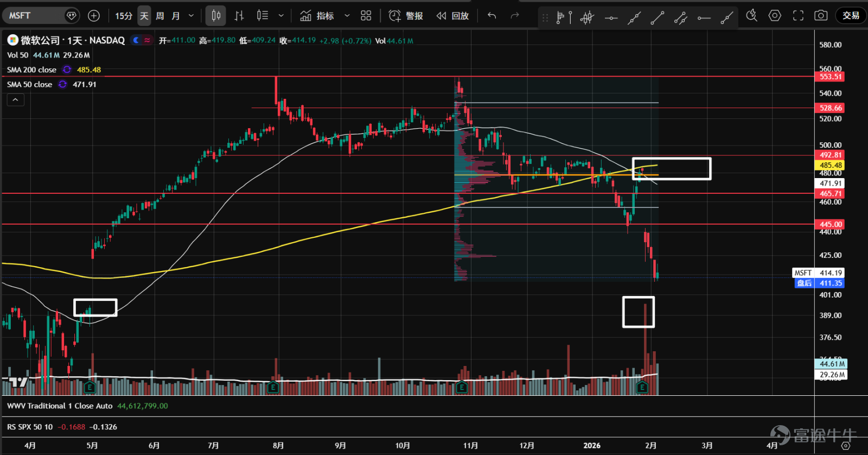Click the diamond icon in MSFT search box
This screenshot has width=868, height=455.
pos(71,16)
